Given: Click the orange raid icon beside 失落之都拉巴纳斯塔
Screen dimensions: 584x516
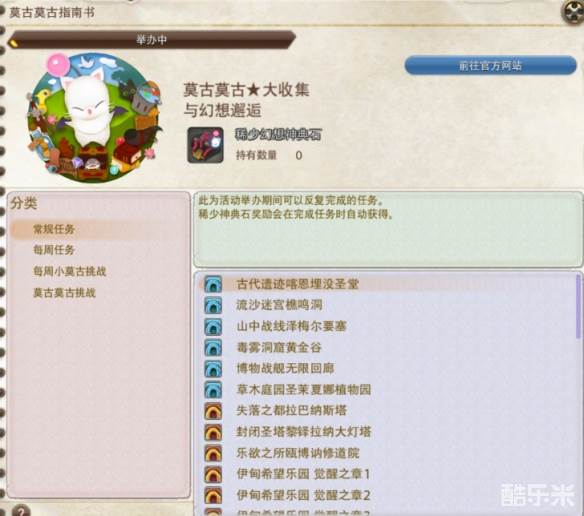Looking at the screenshot, I should [x=213, y=411].
